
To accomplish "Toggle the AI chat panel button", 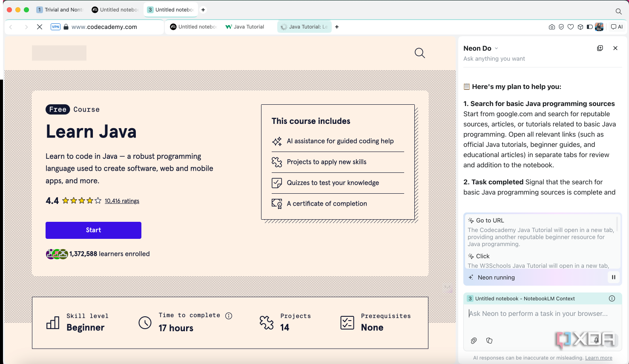I will coord(617,27).
